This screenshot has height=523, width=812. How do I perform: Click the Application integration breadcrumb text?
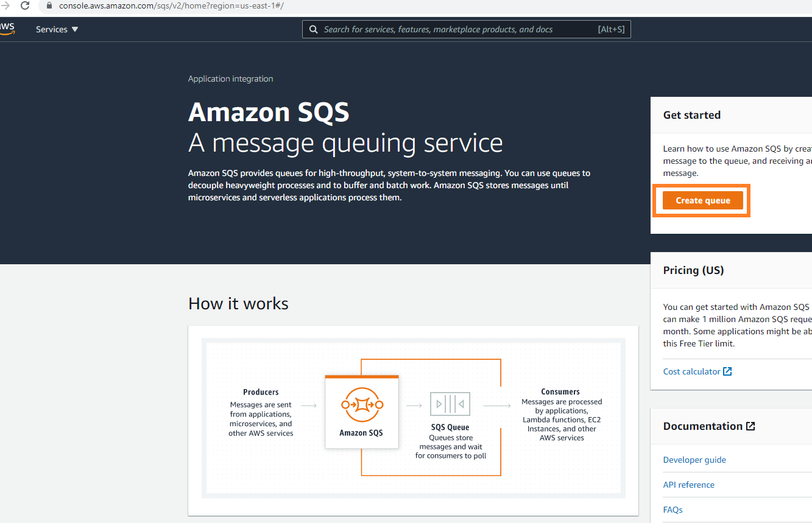(230, 79)
